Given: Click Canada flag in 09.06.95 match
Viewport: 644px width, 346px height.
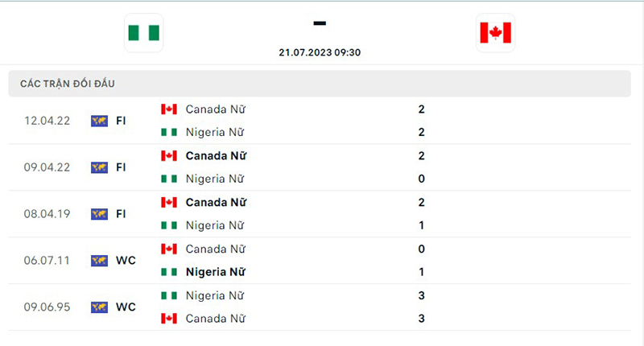Looking at the screenshot, I should [x=169, y=319].
